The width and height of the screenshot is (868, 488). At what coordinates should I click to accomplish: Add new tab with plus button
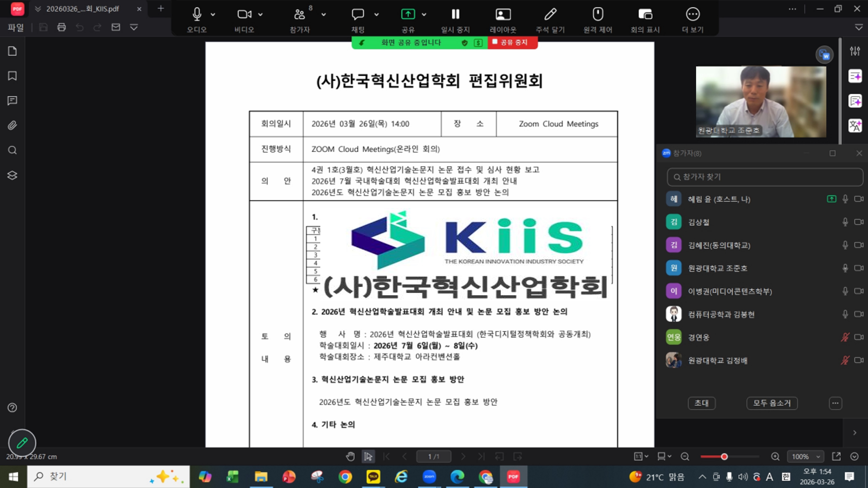(x=161, y=8)
